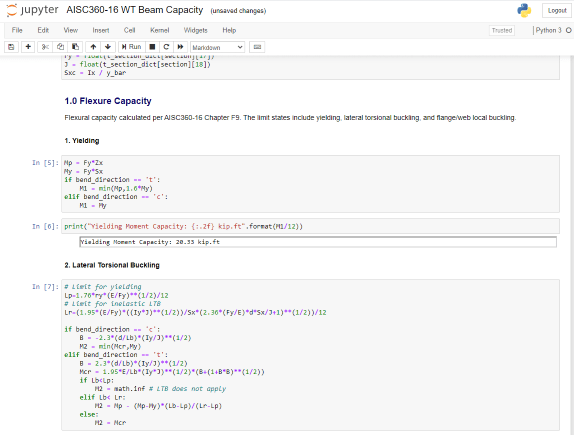Open the Help menu
This screenshot has width=574, height=435.
[x=229, y=30]
